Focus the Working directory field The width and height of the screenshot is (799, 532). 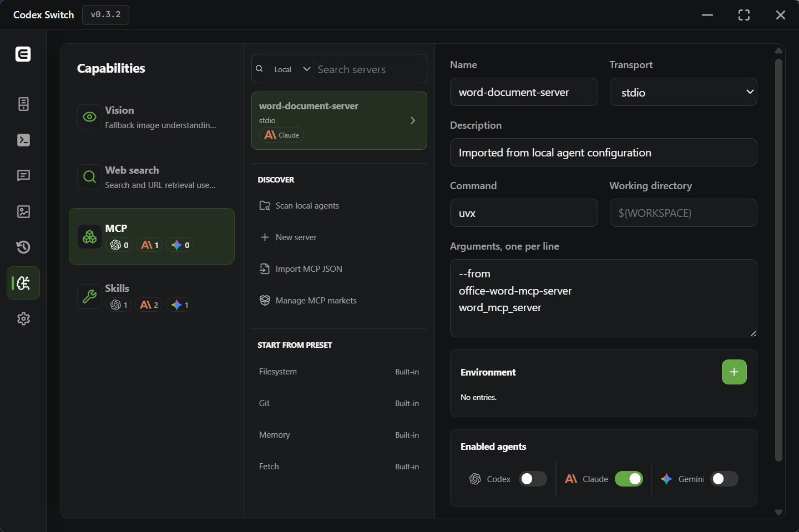click(x=684, y=213)
